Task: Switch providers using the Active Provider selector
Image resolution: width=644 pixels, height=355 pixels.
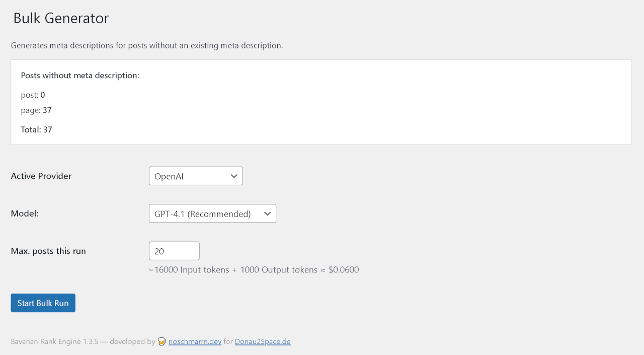Action: pyautogui.click(x=196, y=176)
